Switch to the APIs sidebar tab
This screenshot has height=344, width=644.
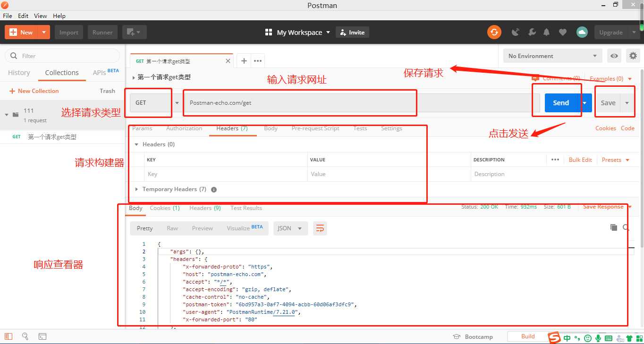106,73
